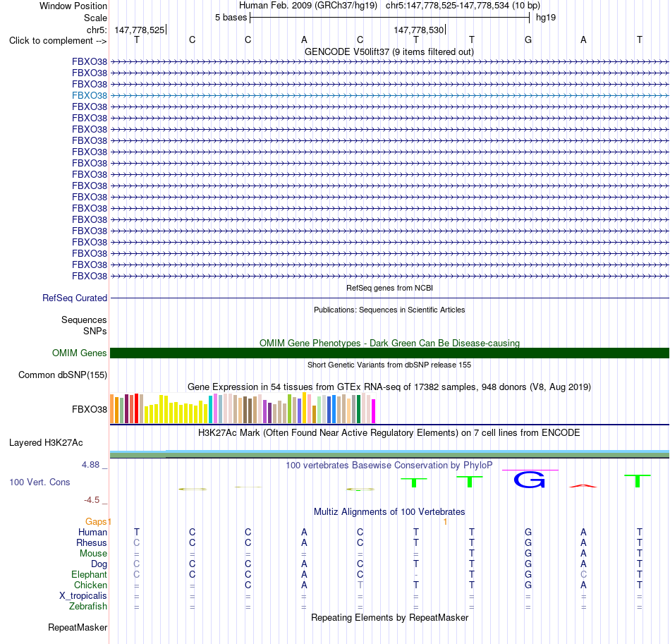Open the OMIM Gene Phenotypes track title
The width and height of the screenshot is (670, 644).
[389, 343]
